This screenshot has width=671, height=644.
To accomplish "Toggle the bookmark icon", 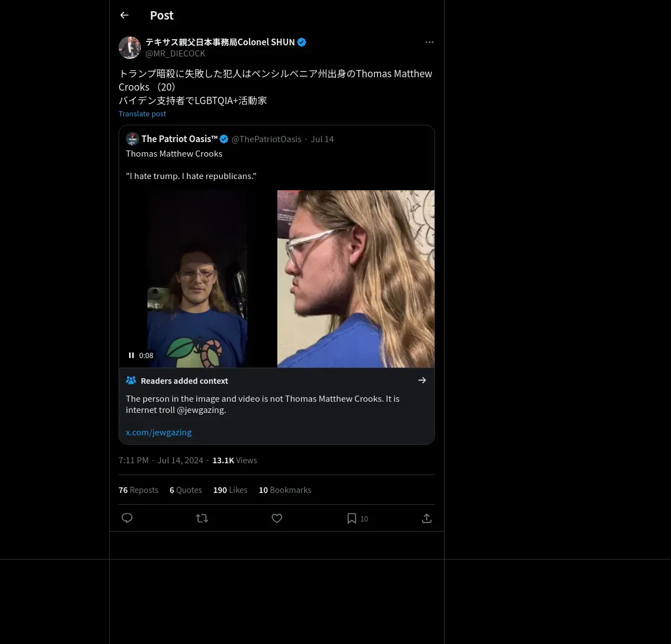I will (x=352, y=518).
